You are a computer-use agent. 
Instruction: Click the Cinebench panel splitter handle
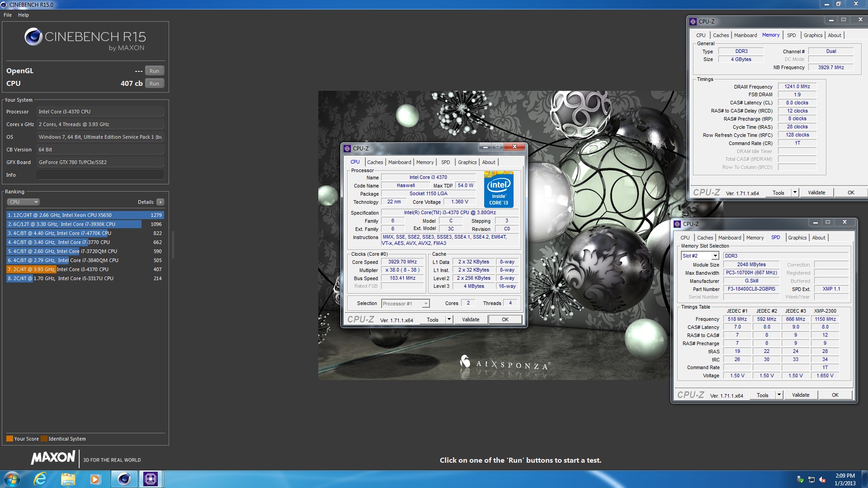click(x=172, y=245)
